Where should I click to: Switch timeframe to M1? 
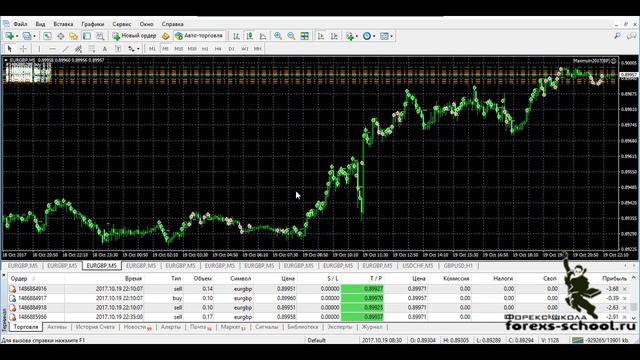[152, 49]
